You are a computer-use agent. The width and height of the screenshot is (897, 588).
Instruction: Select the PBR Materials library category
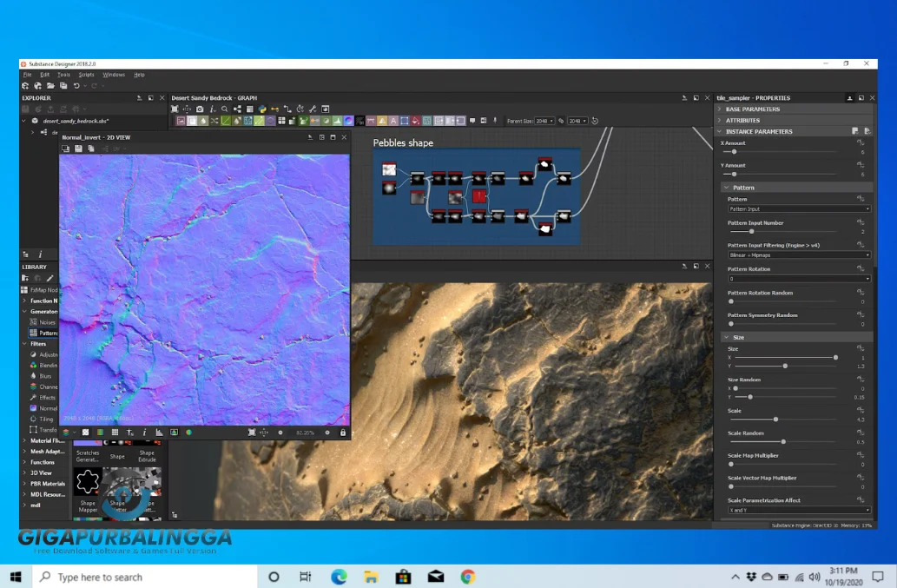[x=48, y=484]
